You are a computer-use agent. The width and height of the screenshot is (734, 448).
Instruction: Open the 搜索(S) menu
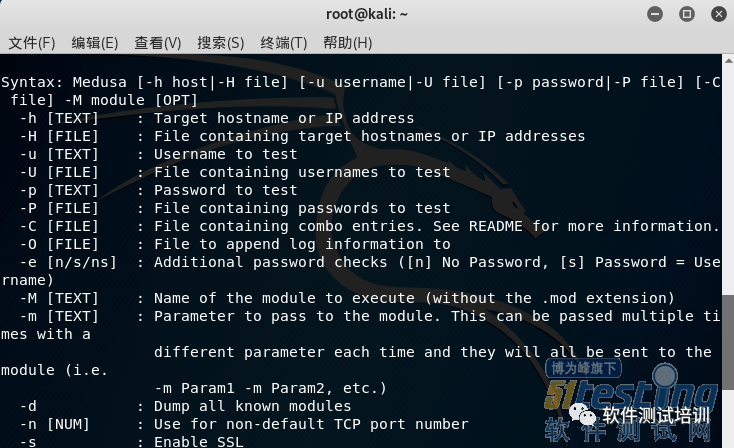coord(220,43)
